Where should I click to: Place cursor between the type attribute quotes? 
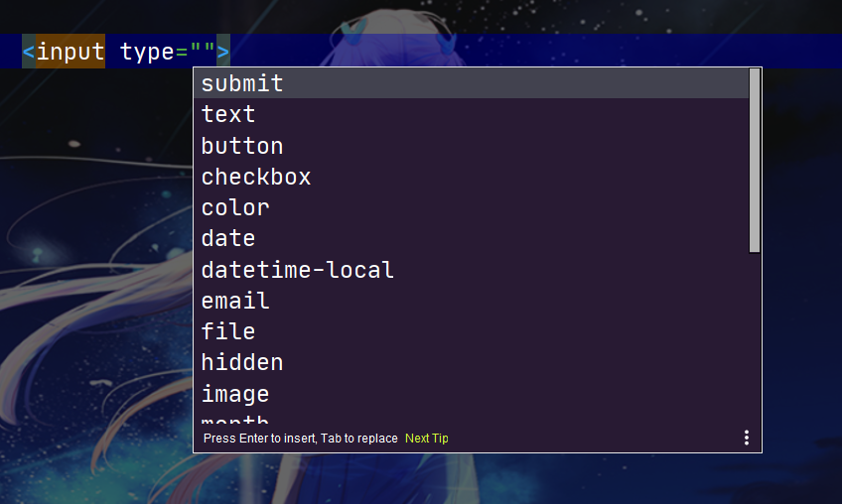tap(203, 52)
